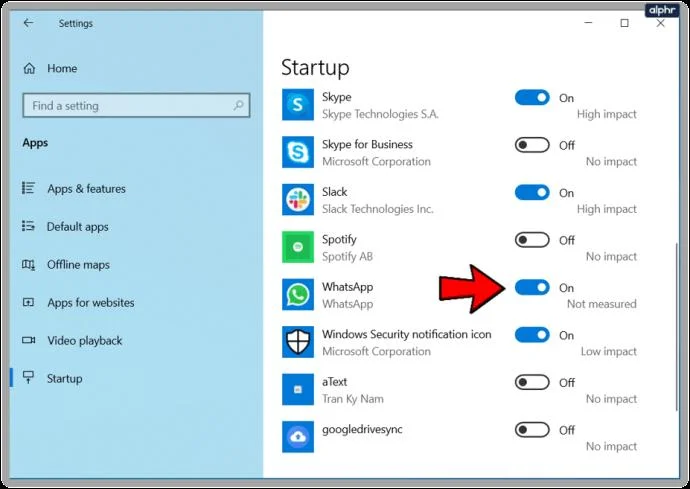This screenshot has height=489, width=690.
Task: Maximize the Settings window
Action: [624, 23]
